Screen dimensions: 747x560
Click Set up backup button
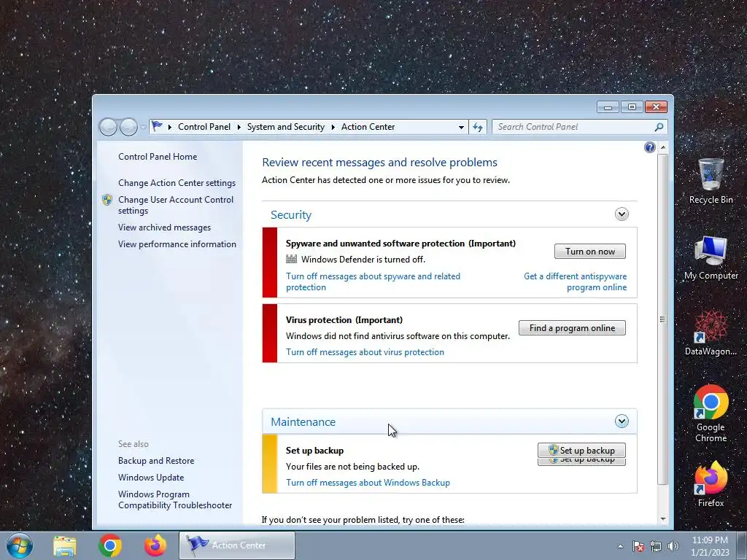(581, 451)
